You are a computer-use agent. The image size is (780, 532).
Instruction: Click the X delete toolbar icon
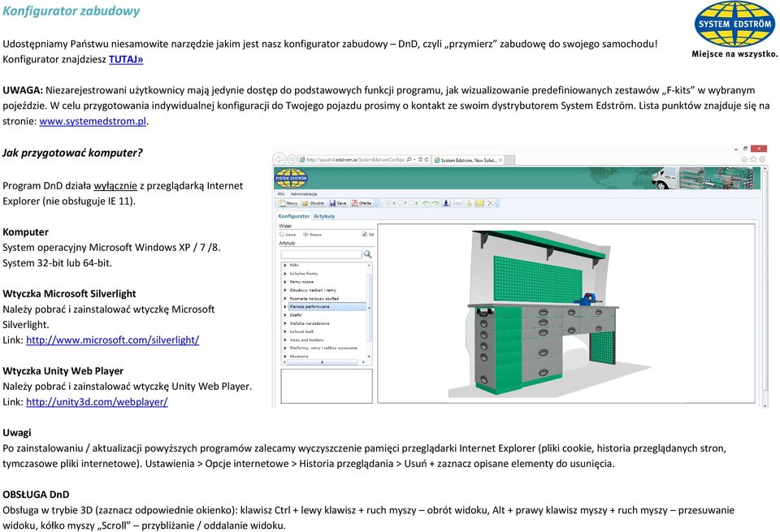coord(491,203)
